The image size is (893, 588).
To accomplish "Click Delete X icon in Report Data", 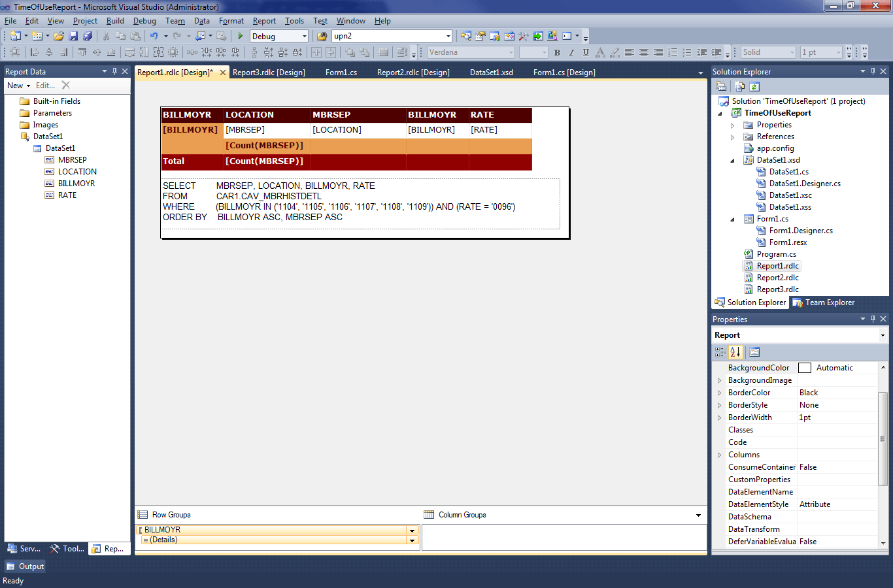I will click(65, 85).
